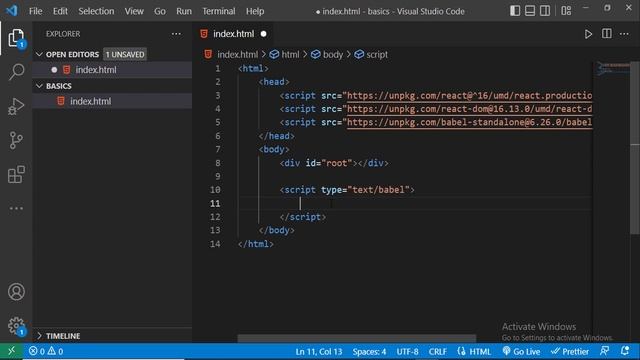Show errors and warnings count in status bar
The height and width of the screenshot is (360, 640).
46,351
